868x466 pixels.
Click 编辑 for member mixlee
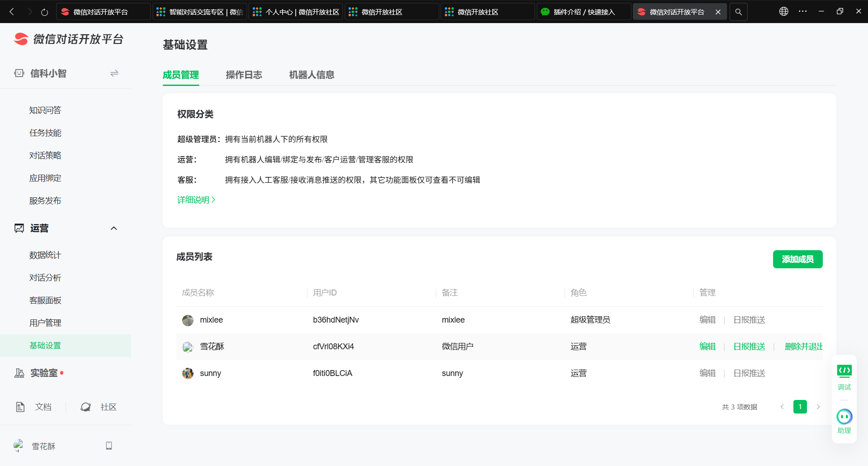tap(708, 320)
